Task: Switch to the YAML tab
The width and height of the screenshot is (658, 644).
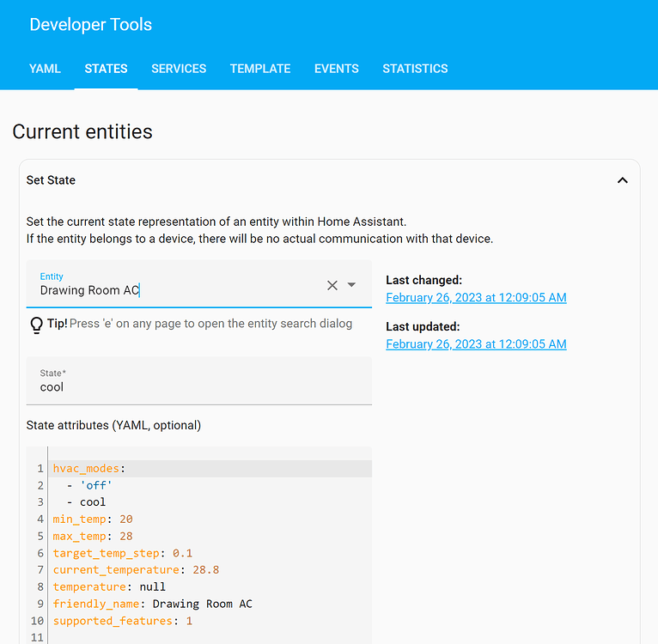Action: (45, 69)
